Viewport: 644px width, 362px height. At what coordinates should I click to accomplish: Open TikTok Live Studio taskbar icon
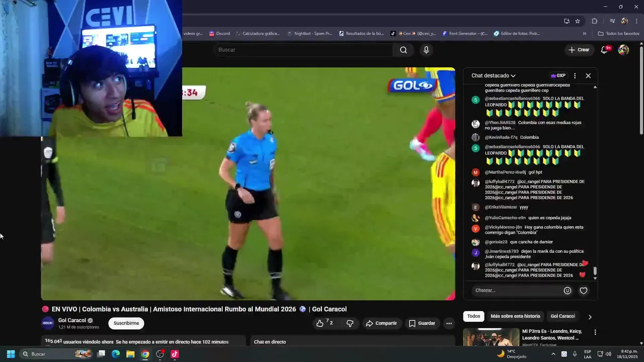tap(175, 354)
